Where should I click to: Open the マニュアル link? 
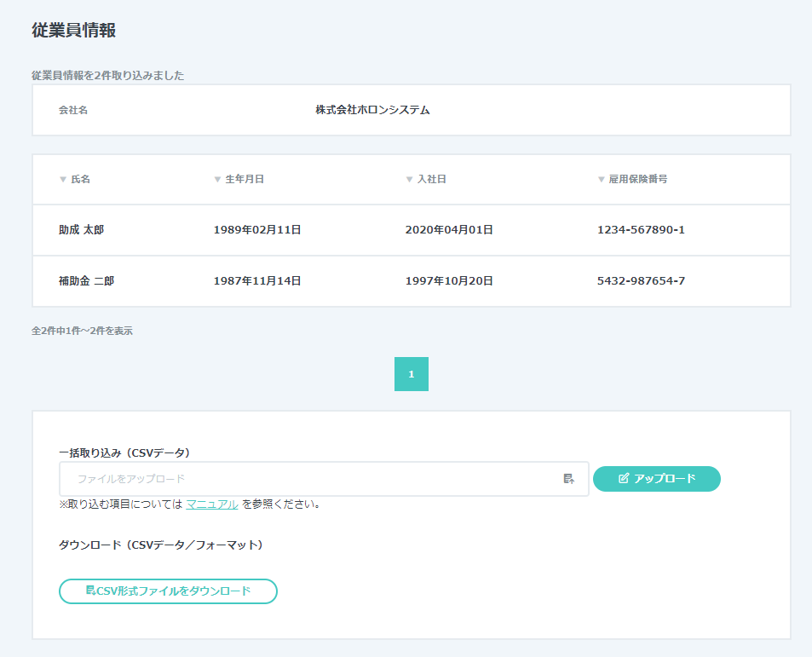pyautogui.click(x=212, y=504)
